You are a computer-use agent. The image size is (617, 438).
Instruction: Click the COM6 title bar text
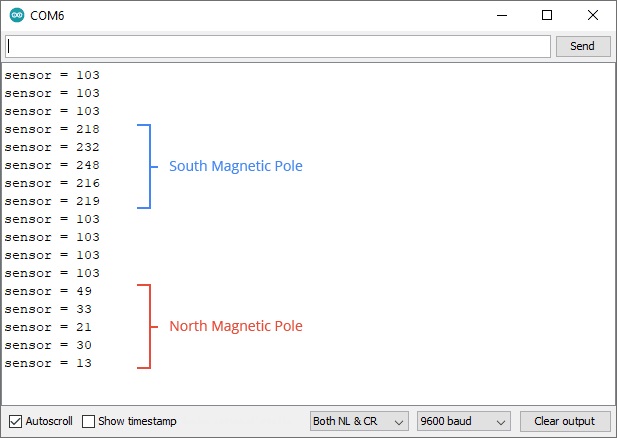[47, 15]
